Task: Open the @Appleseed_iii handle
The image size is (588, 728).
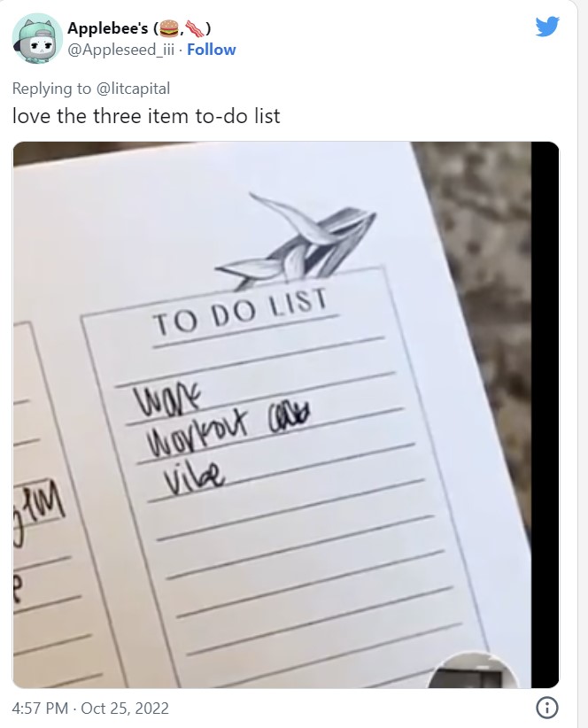Action: 121,50
